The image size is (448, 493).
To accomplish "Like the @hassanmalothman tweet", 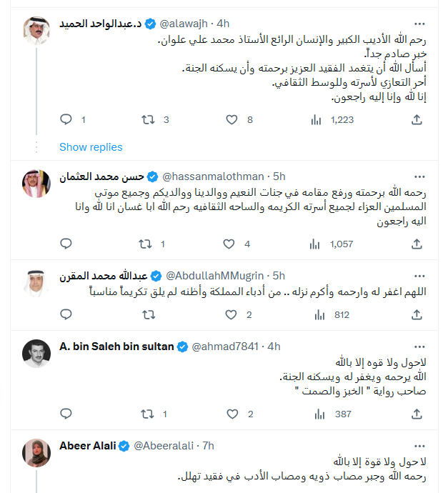I will tap(231, 244).
